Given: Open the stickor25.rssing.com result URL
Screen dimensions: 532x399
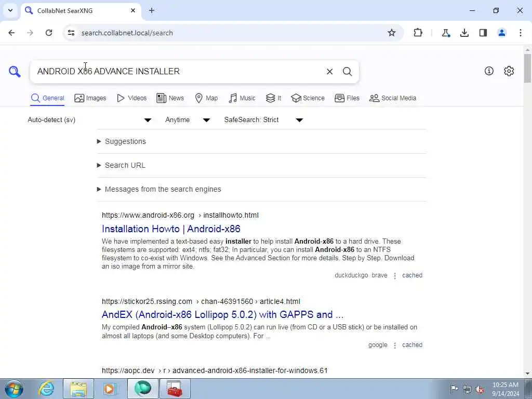Looking at the screenshot, I should tap(201, 301).
